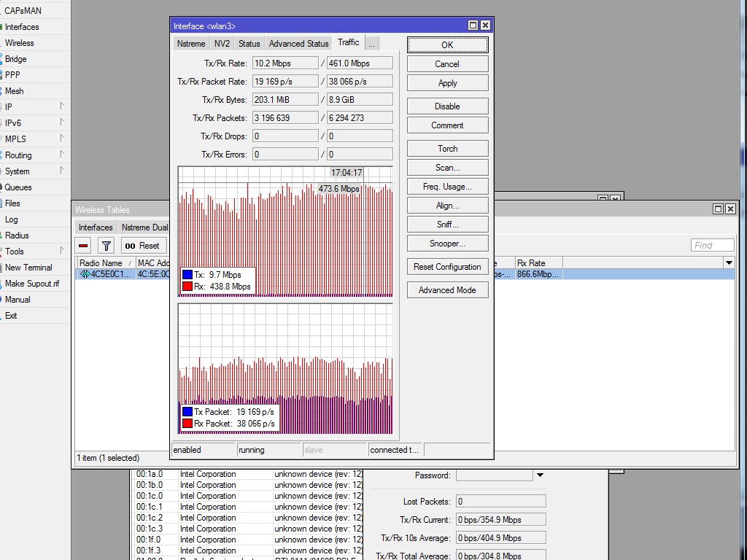
Task: Maximize the Wireless Tables window
Action: tap(718, 209)
